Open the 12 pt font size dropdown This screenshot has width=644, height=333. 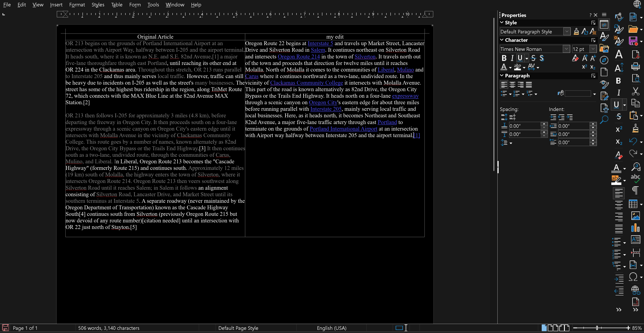pos(593,49)
